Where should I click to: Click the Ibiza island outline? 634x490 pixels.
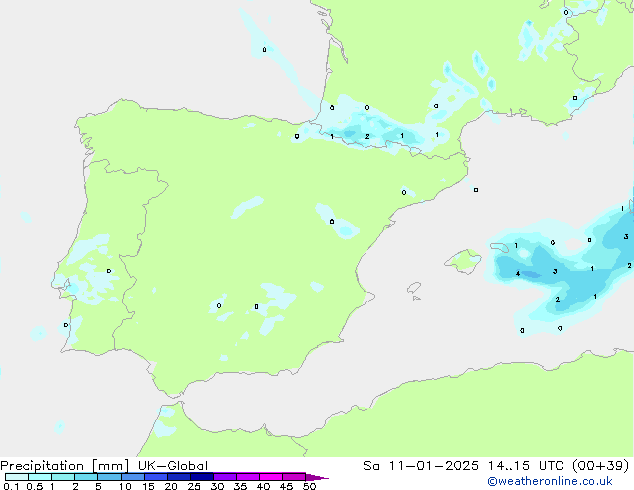click(x=414, y=288)
